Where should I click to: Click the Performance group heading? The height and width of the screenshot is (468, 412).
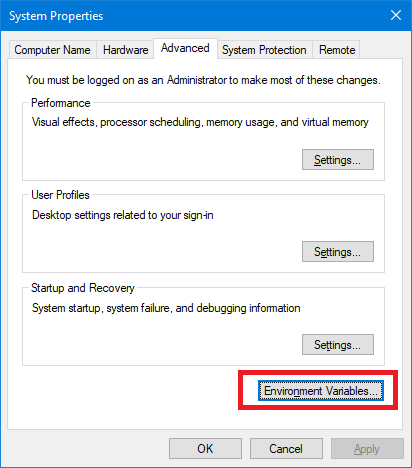(x=61, y=103)
